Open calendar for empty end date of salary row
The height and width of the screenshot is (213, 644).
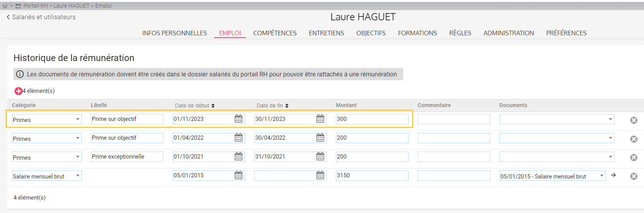320,175
